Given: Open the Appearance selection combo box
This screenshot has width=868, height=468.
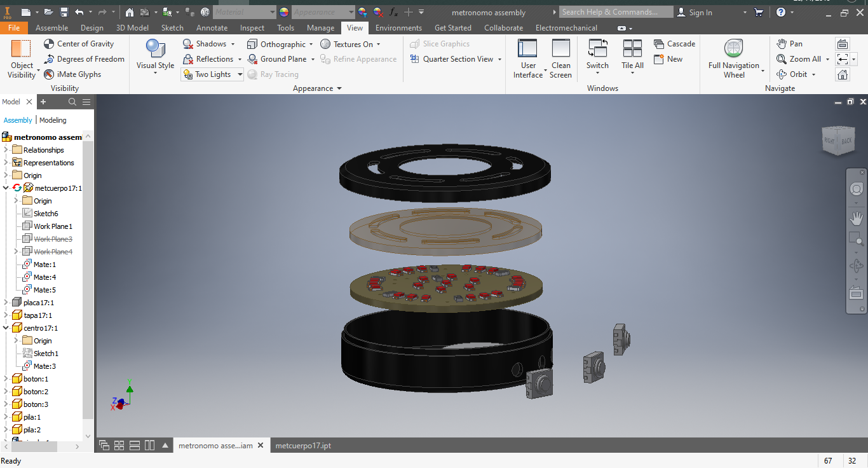Looking at the screenshot, I should (x=323, y=12).
